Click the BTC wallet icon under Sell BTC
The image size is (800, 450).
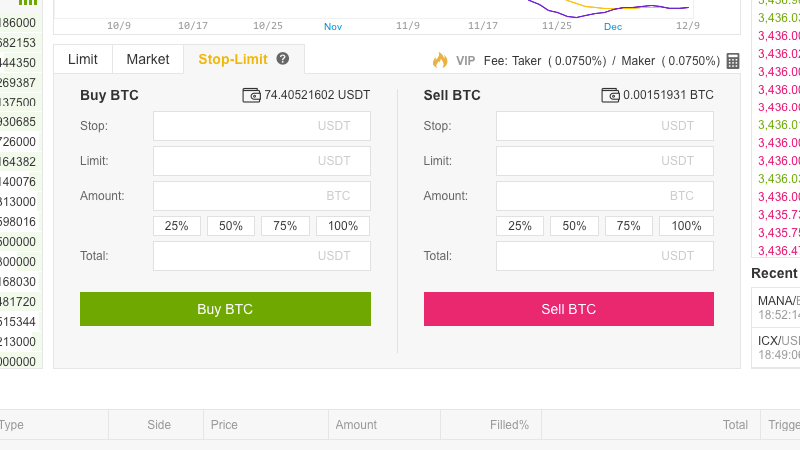pyautogui.click(x=610, y=96)
